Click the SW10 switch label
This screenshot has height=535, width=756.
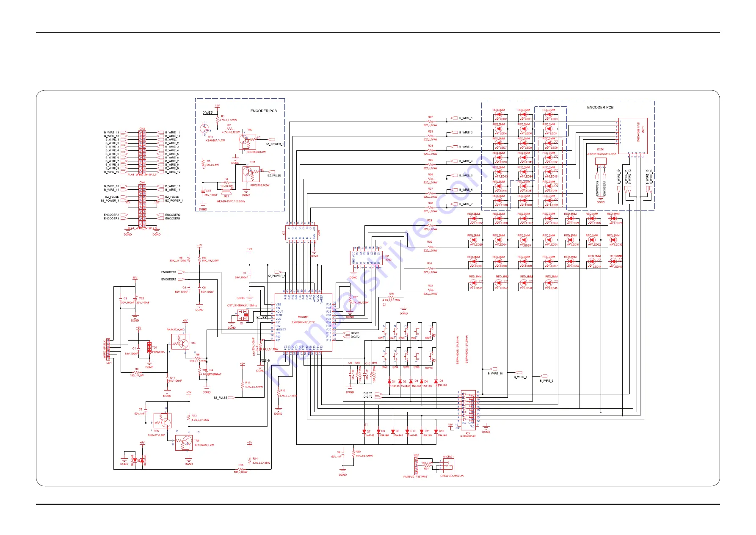click(x=429, y=368)
